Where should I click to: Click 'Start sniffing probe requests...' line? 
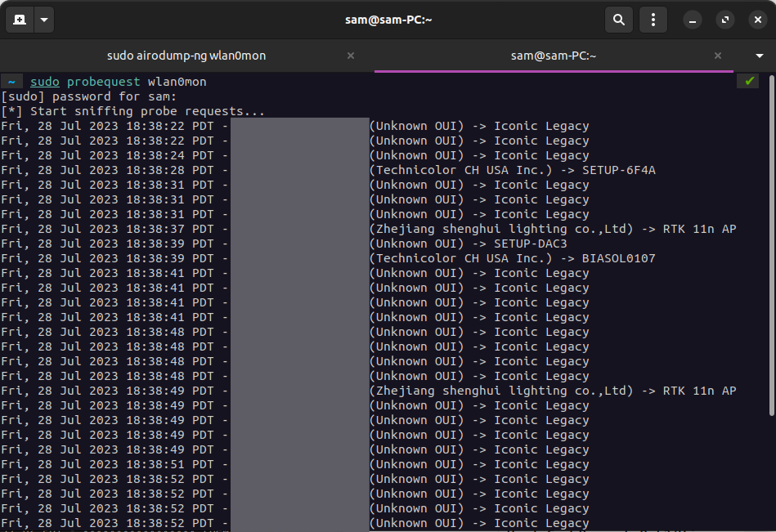[147, 111]
